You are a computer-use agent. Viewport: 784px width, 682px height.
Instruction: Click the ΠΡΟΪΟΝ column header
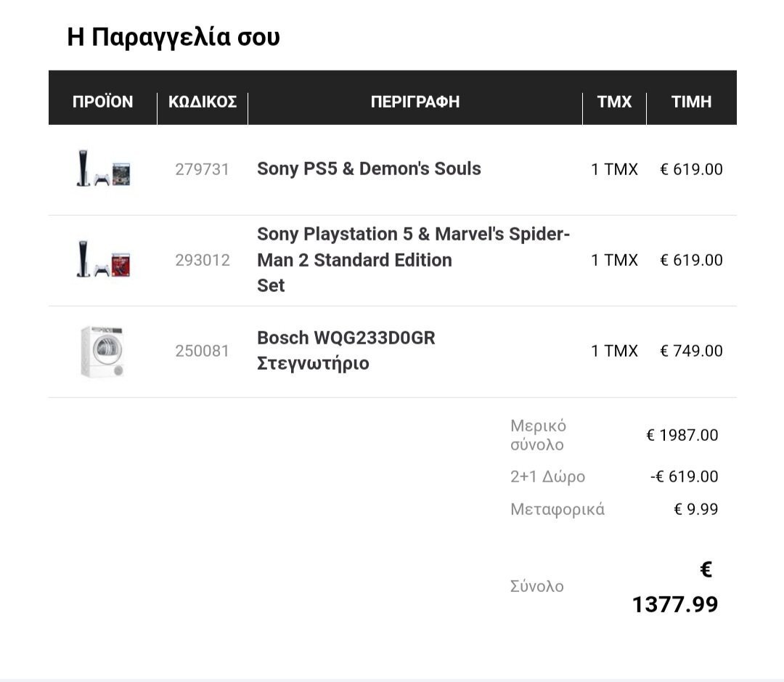pos(103,102)
